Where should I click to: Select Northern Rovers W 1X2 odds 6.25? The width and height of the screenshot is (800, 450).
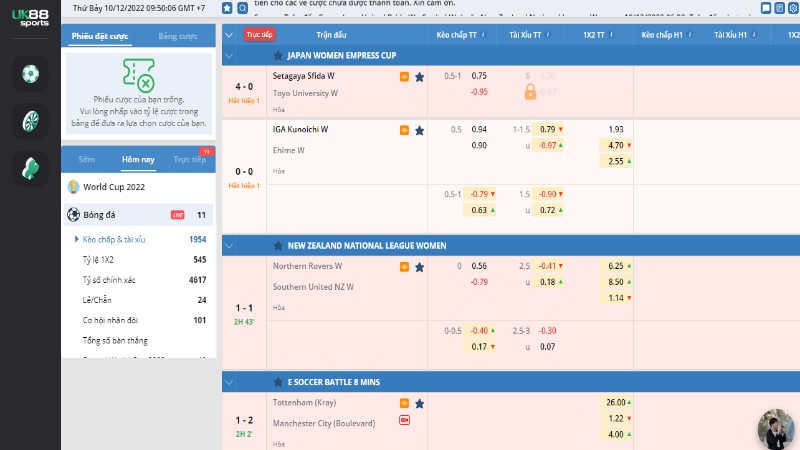click(x=616, y=266)
